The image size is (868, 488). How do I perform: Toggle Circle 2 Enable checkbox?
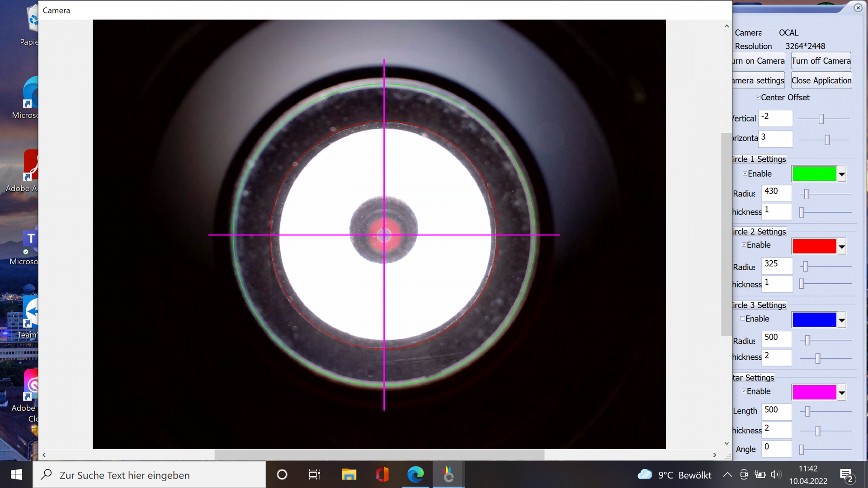(x=744, y=245)
